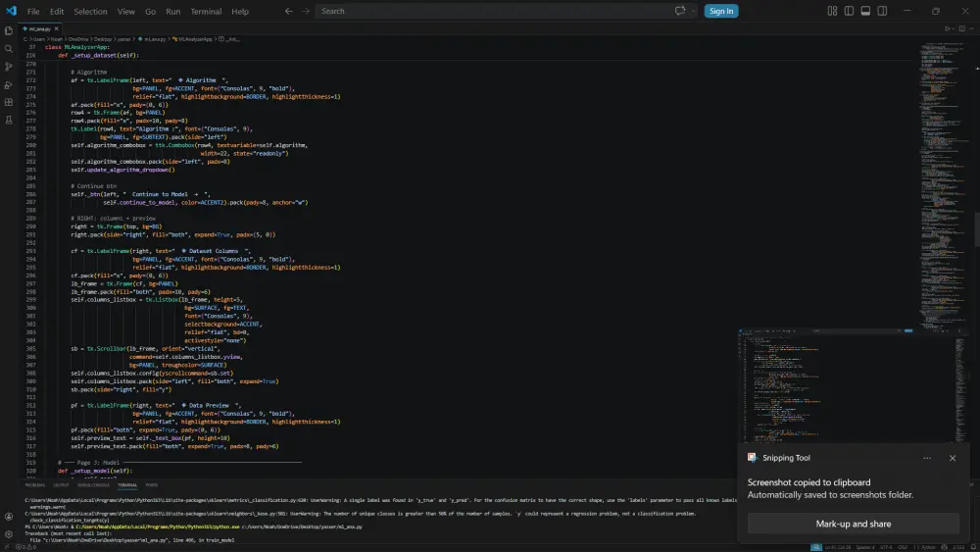Open Snipping Tool notification options ellipsis

coord(927,458)
